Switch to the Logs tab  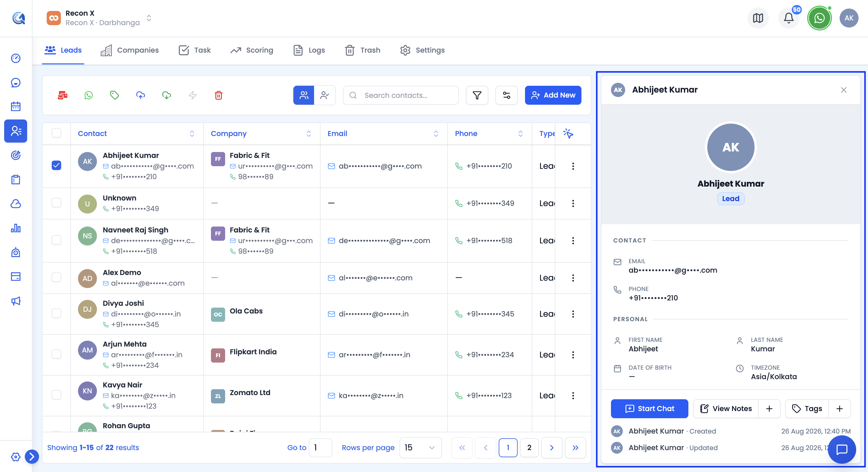(x=309, y=50)
